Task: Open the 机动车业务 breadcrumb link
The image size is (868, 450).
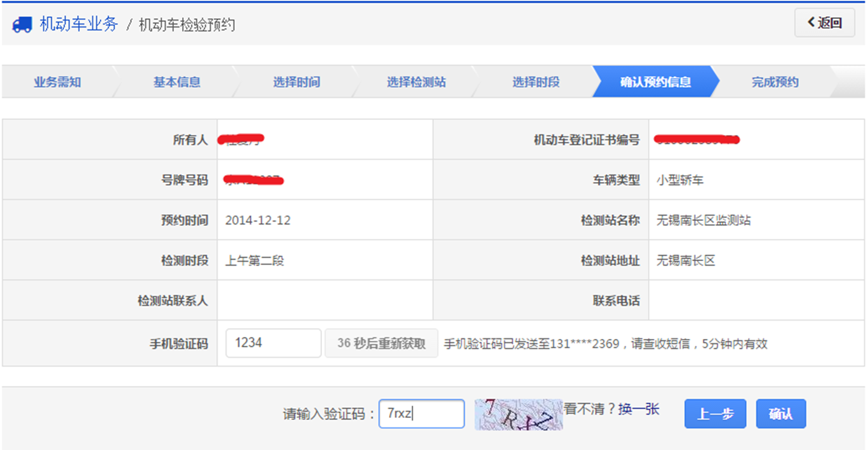Action: pos(78,24)
